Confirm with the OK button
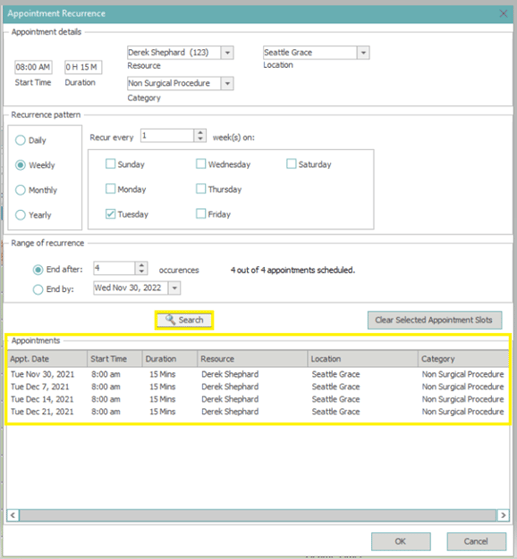The width and height of the screenshot is (517, 559). pyautogui.click(x=401, y=542)
